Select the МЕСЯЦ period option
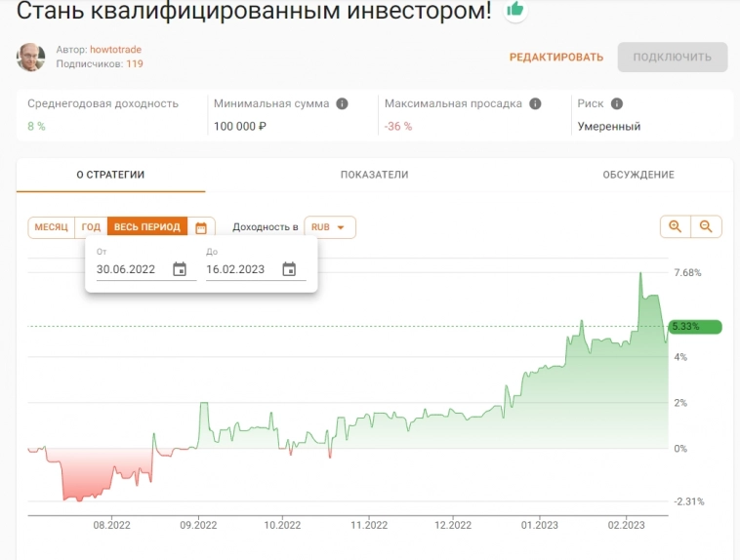This screenshot has width=740, height=560. click(52, 227)
